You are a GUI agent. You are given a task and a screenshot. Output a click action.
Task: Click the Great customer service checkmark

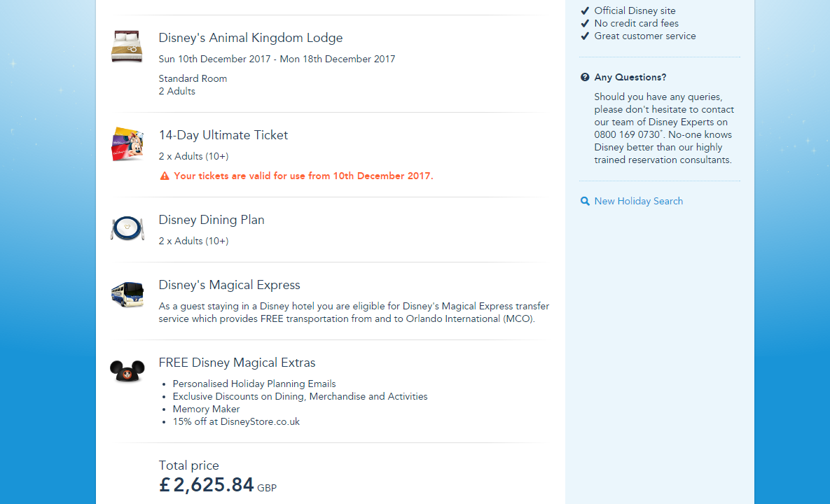(x=585, y=36)
